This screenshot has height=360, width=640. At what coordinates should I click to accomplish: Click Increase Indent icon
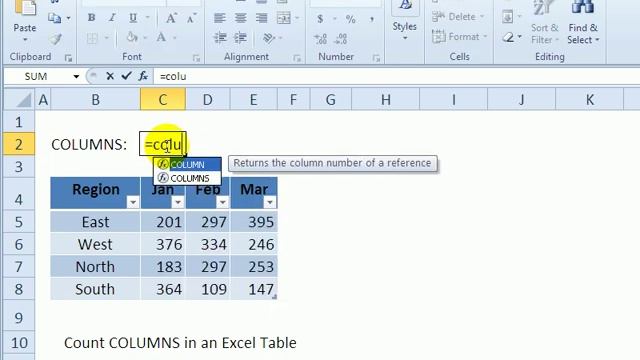pos(240,38)
